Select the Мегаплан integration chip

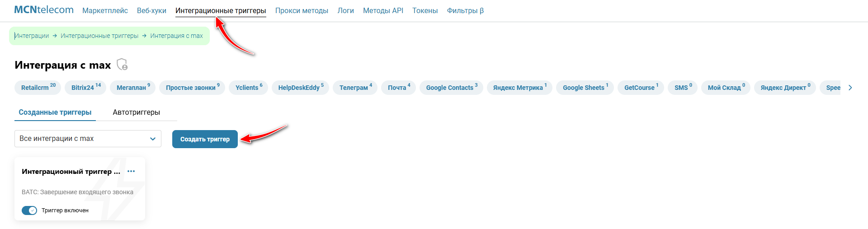pyautogui.click(x=133, y=88)
